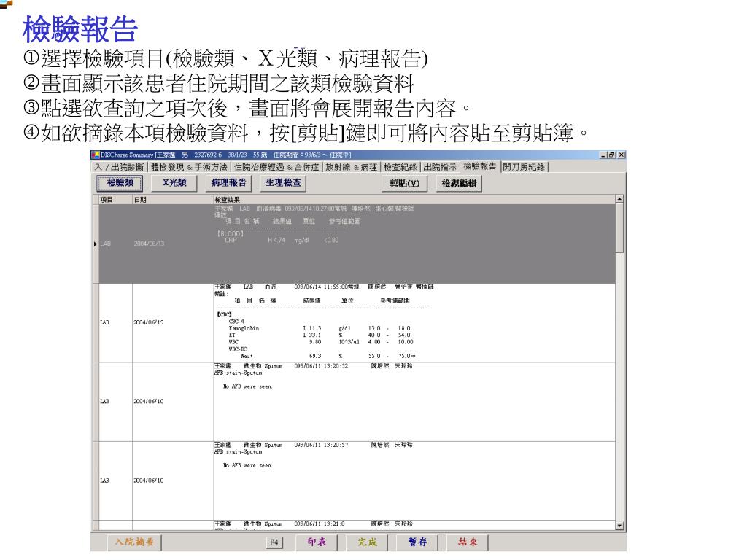Viewport: 747px width, 560px height.
Task: Open the 出院指示 tab
Action: pyautogui.click(x=440, y=167)
